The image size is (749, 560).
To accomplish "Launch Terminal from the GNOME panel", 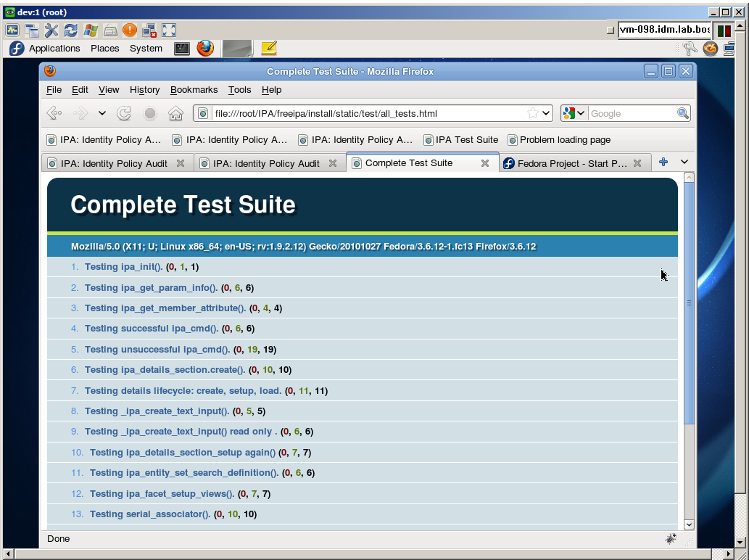I will coord(182,49).
